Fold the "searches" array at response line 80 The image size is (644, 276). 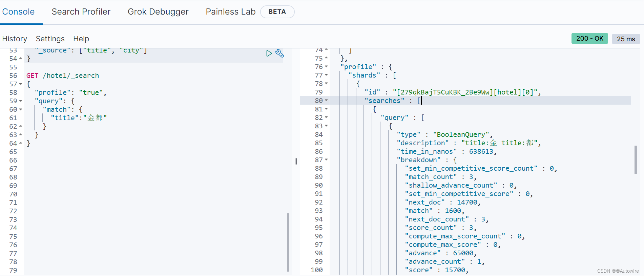click(x=326, y=101)
